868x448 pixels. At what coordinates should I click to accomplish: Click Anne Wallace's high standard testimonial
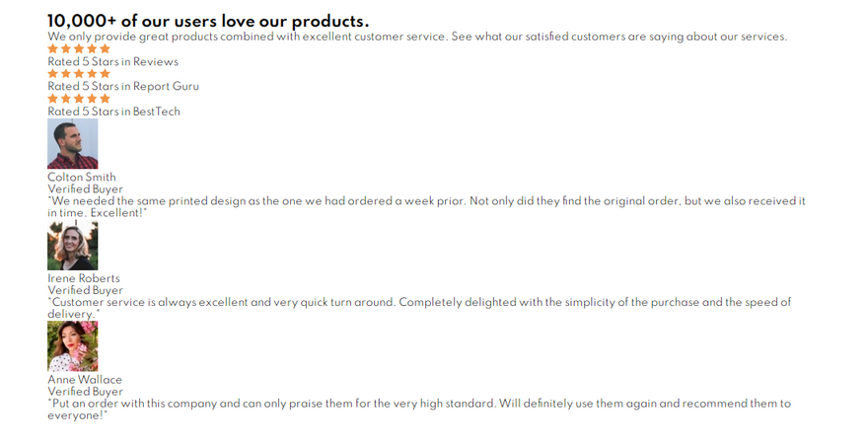point(419,404)
